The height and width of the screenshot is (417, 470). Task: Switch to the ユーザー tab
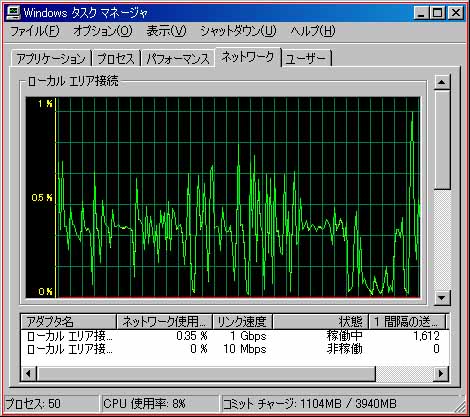click(306, 59)
